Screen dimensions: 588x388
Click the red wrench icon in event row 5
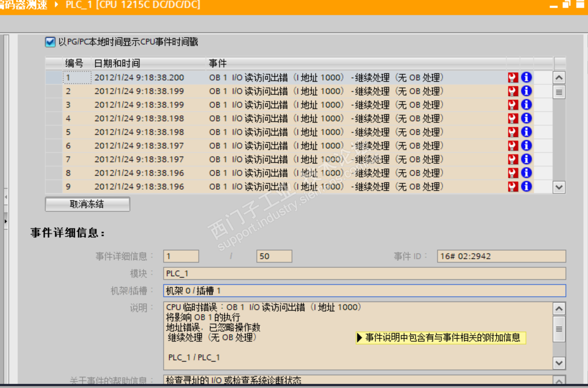513,132
